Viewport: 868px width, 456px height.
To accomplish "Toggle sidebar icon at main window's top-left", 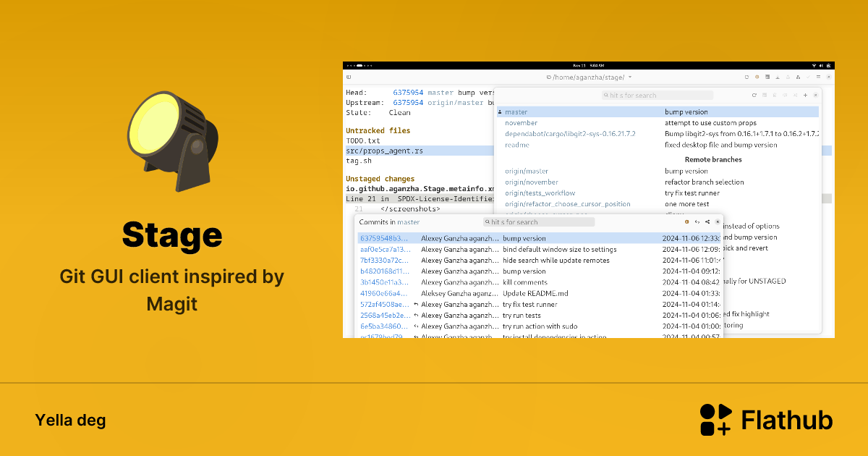I will click(349, 77).
